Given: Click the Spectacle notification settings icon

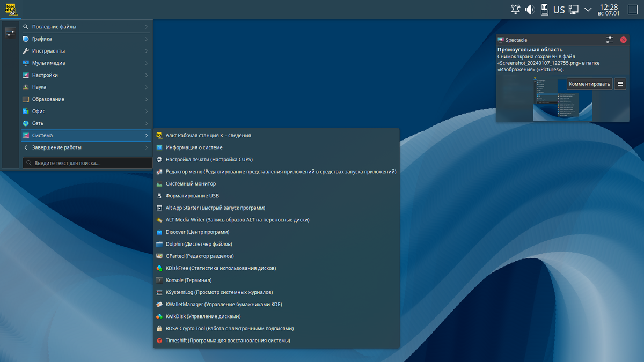Looking at the screenshot, I should tap(610, 40).
